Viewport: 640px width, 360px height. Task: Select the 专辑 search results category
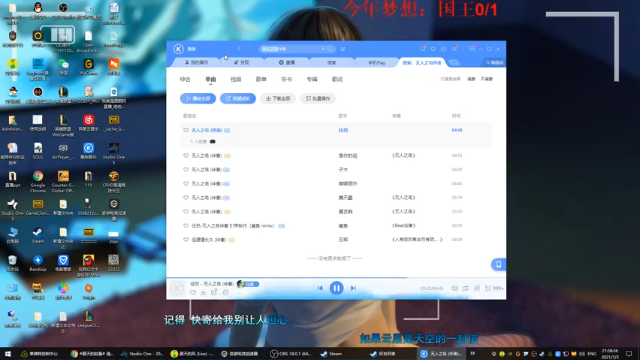point(312,79)
